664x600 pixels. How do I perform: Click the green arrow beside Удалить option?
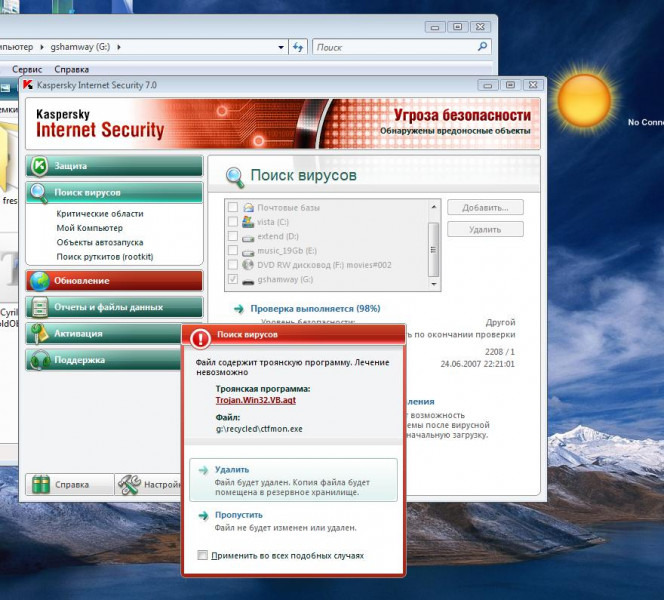204,470
